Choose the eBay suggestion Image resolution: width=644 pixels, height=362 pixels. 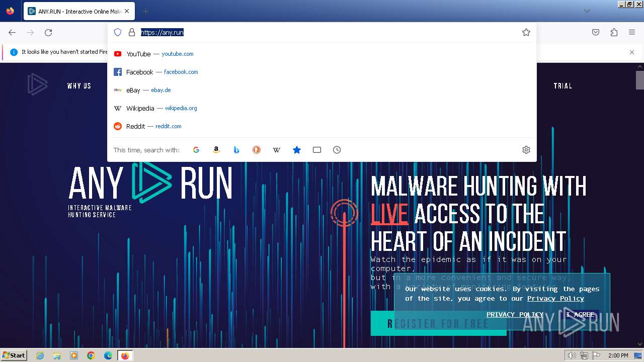[x=322, y=90]
